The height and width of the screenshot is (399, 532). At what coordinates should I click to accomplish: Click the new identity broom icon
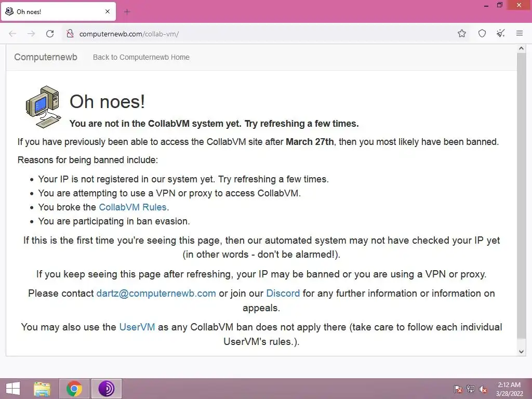pos(500,33)
